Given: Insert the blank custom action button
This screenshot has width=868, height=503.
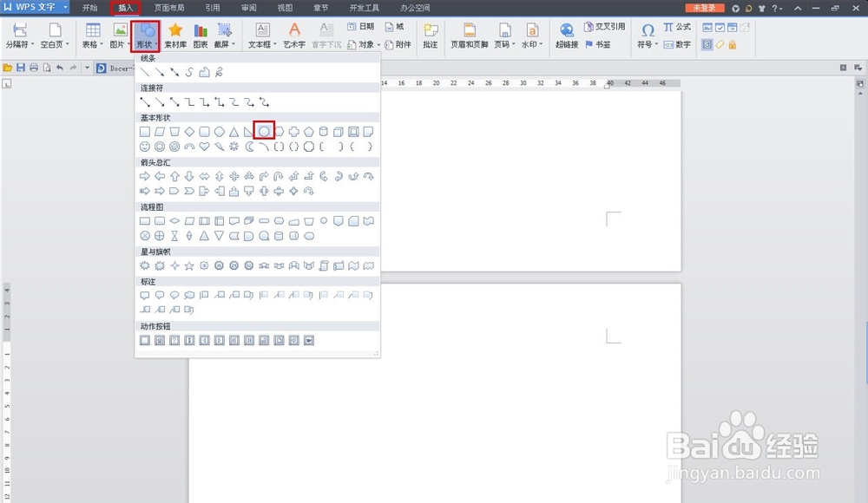Looking at the screenshot, I should (x=144, y=340).
